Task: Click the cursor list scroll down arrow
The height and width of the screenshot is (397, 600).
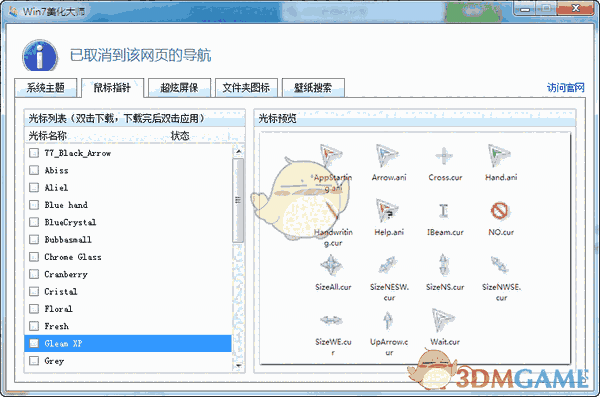Action: 238,366
